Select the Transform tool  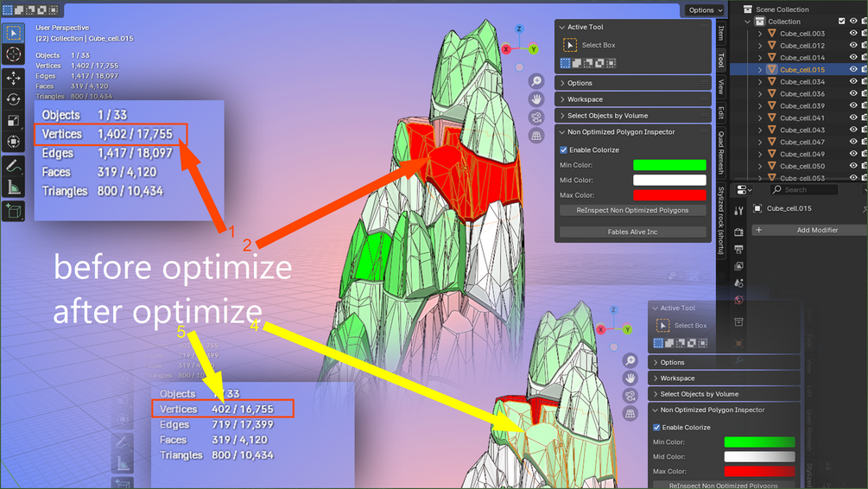click(x=13, y=141)
